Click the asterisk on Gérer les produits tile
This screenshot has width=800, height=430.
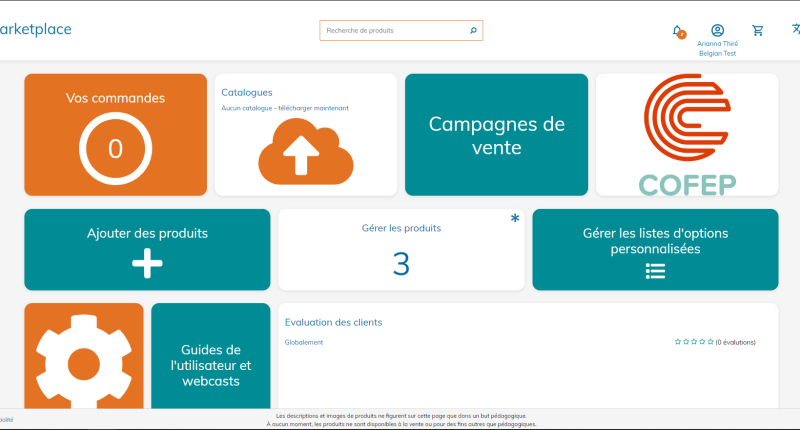(515, 218)
